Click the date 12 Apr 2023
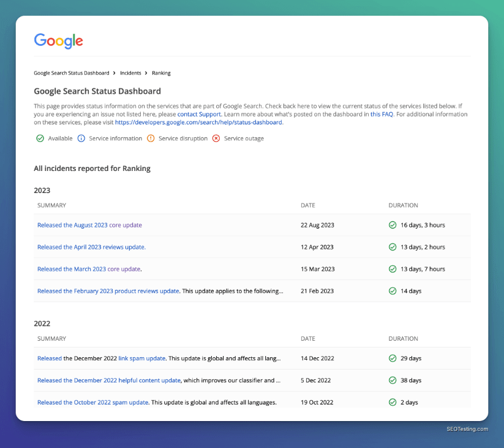The width and height of the screenshot is (504, 448). click(x=317, y=247)
